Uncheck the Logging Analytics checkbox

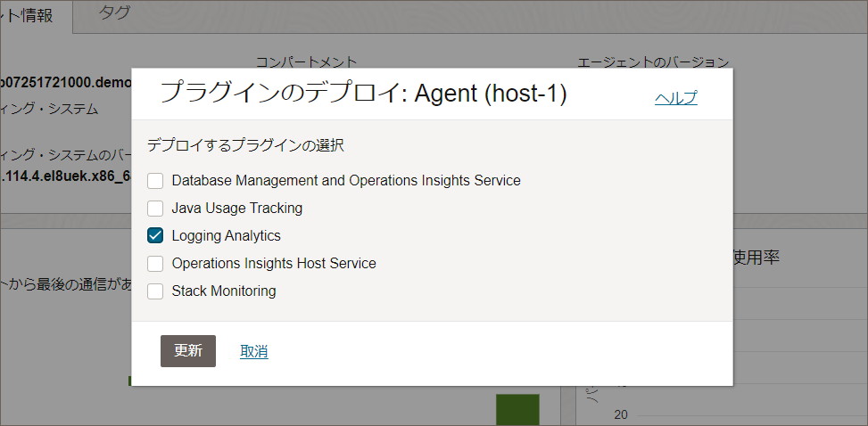(x=155, y=236)
